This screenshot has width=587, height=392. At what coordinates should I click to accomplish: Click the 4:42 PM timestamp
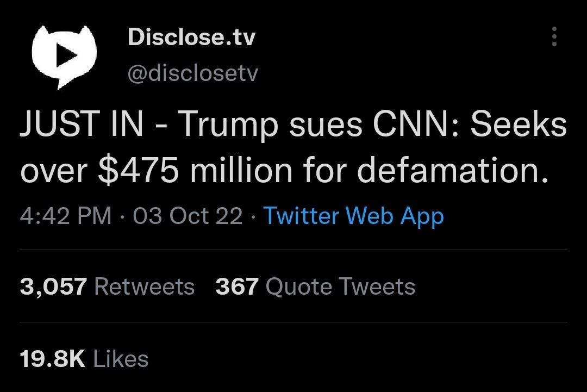[x=65, y=216]
